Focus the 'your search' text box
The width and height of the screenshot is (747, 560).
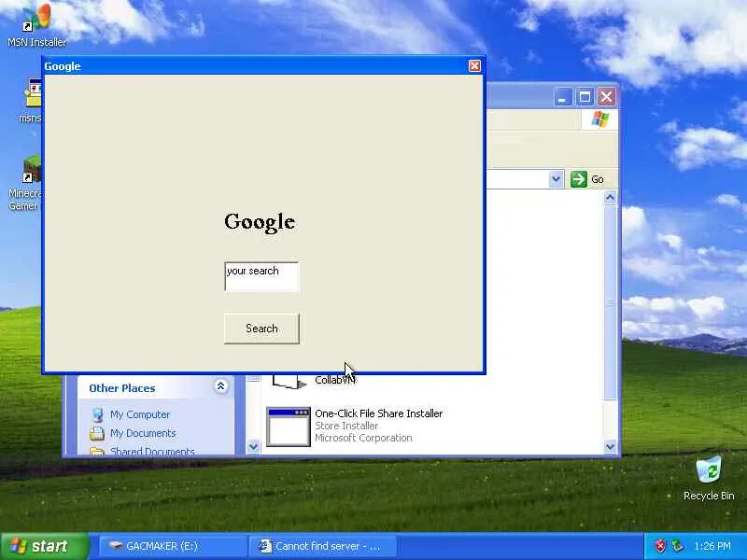(261, 276)
